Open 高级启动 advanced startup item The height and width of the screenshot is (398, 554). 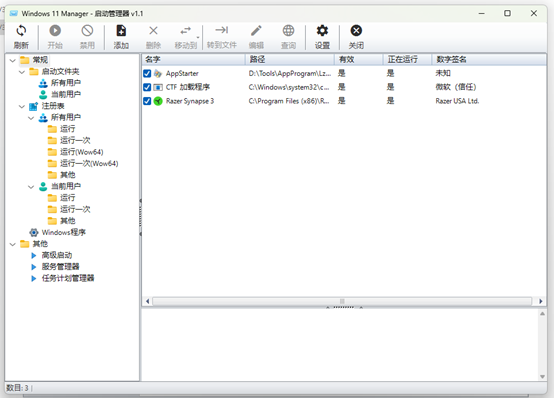57,255
